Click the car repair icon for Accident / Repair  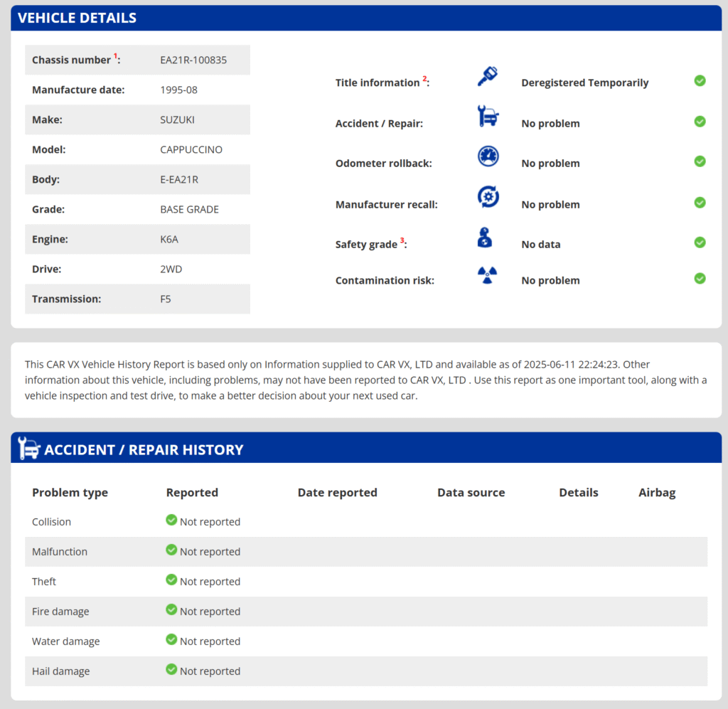488,116
